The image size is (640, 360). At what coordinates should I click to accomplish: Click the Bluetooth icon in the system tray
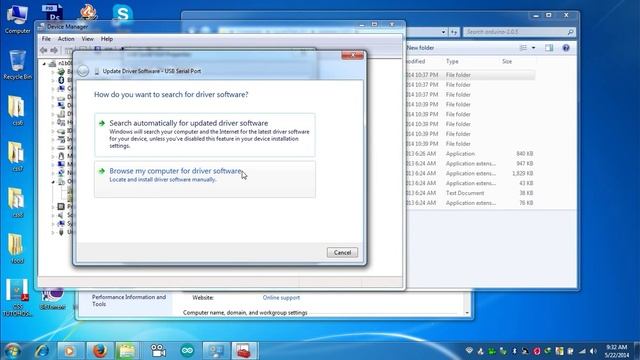click(515, 351)
